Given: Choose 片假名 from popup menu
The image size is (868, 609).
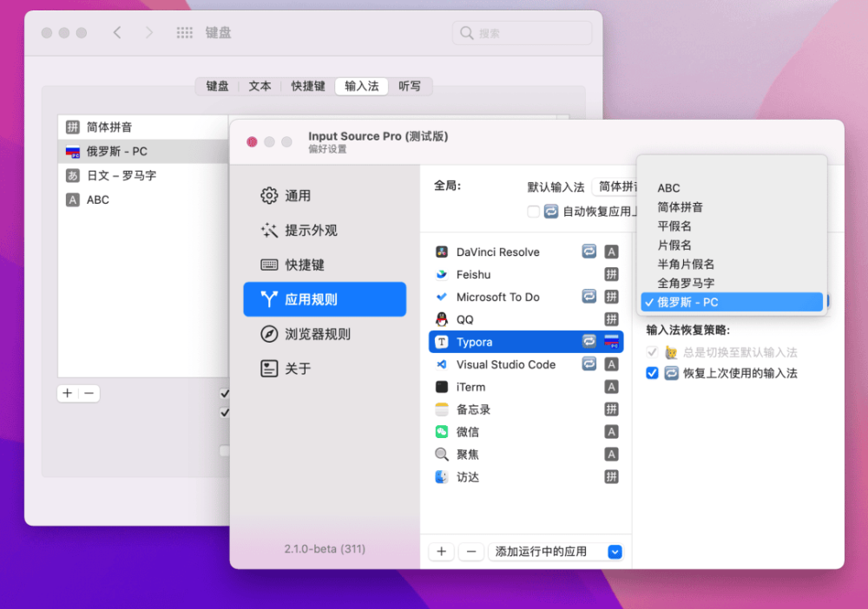Looking at the screenshot, I should click(x=732, y=245).
